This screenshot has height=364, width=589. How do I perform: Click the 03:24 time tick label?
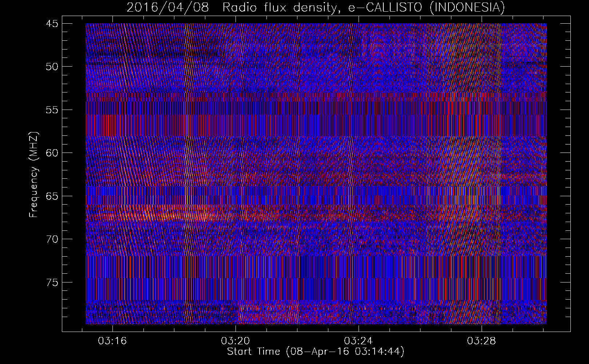tap(359, 341)
